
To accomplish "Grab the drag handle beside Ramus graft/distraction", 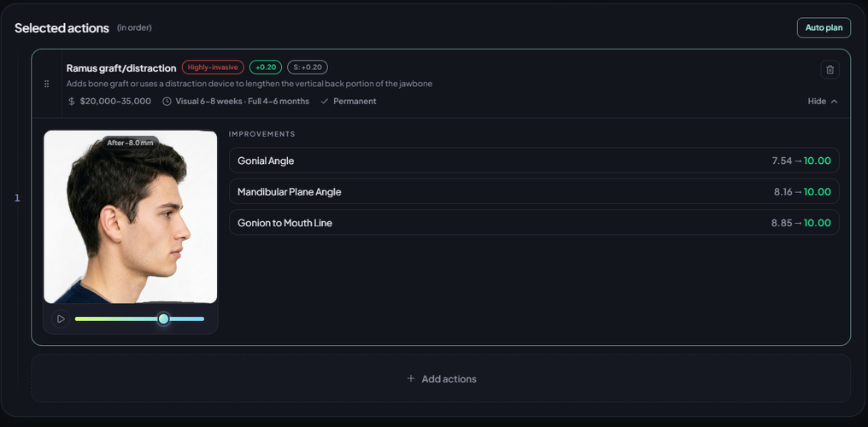I will (x=46, y=84).
